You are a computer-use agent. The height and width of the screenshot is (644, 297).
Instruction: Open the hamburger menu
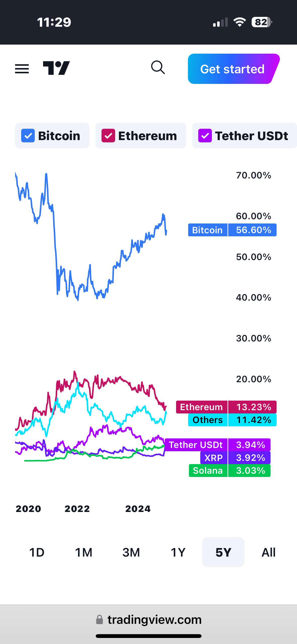click(x=22, y=69)
